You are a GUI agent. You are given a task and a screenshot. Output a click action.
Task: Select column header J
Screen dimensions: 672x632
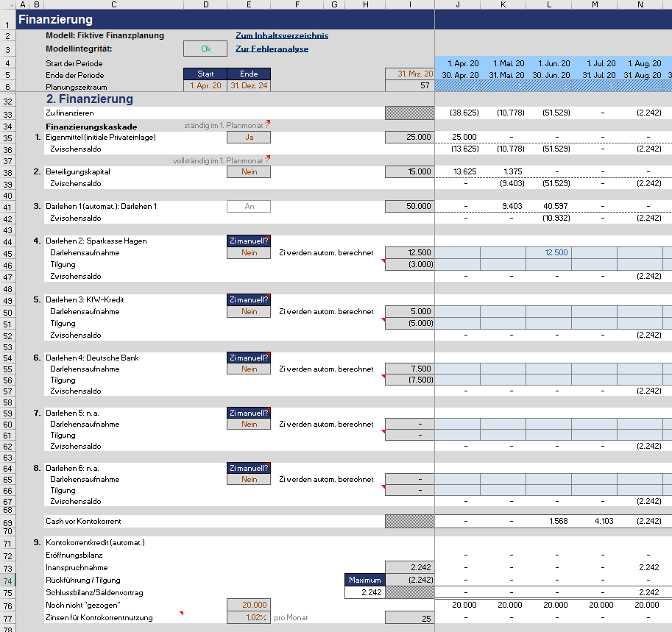458,4
